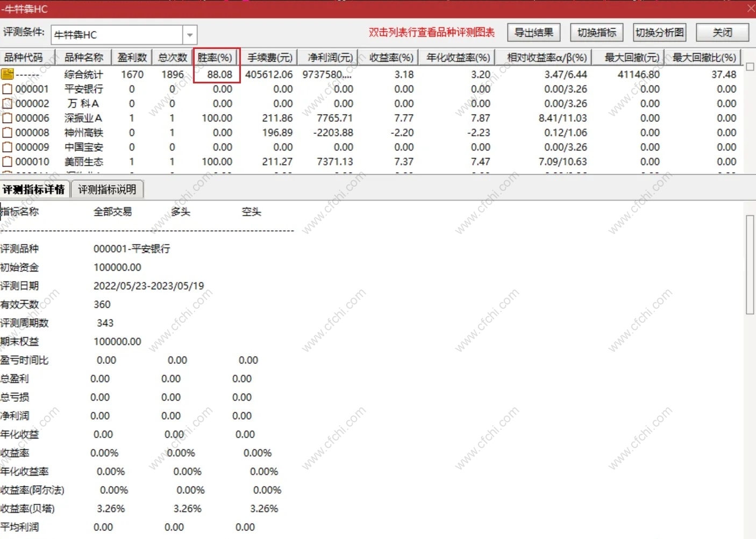Image resolution: width=756 pixels, height=539 pixels.
Task: Click the 000001-平安银行 evaluated symbol value
Action: 132,249
